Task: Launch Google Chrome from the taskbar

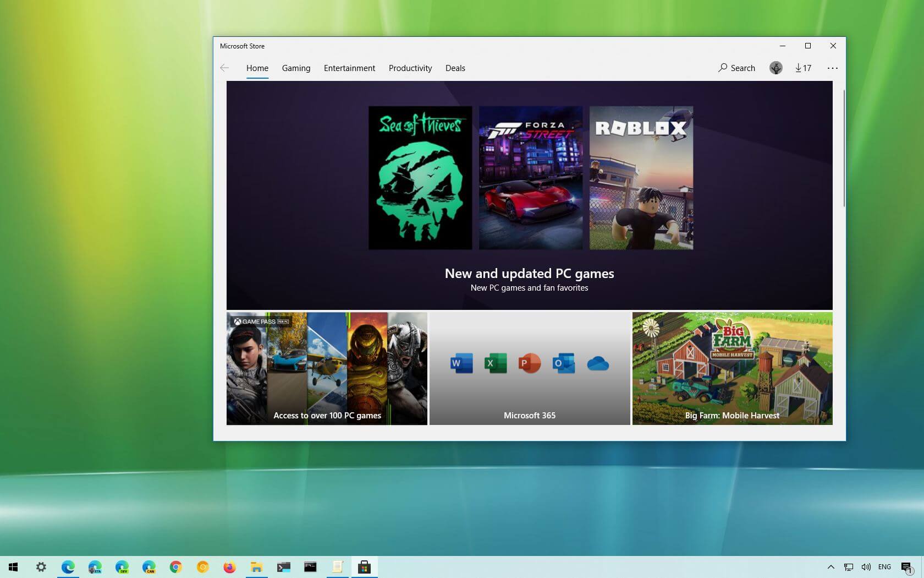Action: [175, 567]
